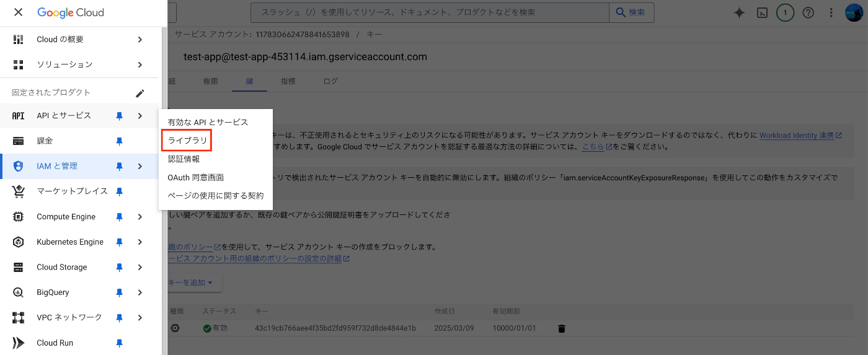The width and height of the screenshot is (868, 355).
Task: Open Cloud の概要 icon entry
Action: coord(18,40)
